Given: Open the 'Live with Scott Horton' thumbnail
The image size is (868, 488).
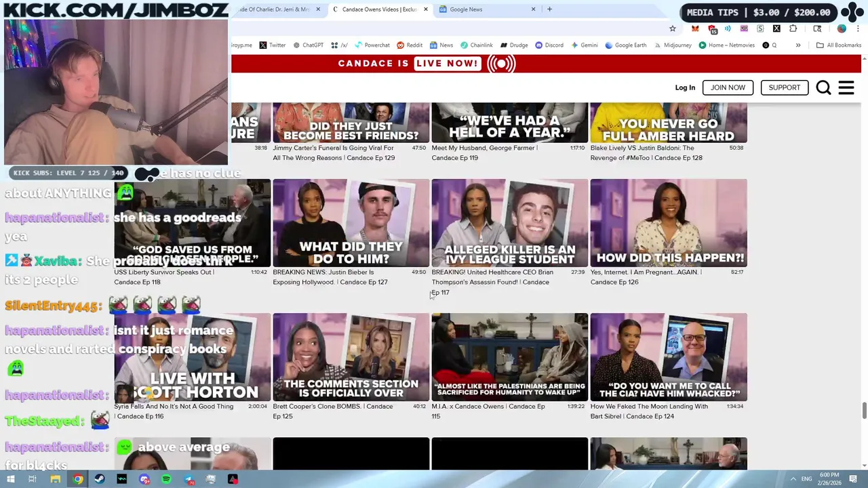Looking at the screenshot, I should click(x=192, y=357).
